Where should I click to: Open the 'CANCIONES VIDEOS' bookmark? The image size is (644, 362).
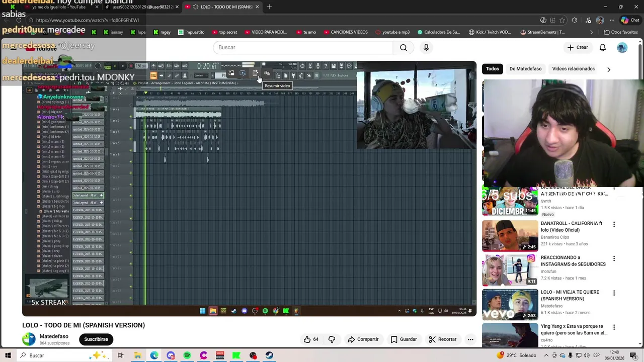346,32
